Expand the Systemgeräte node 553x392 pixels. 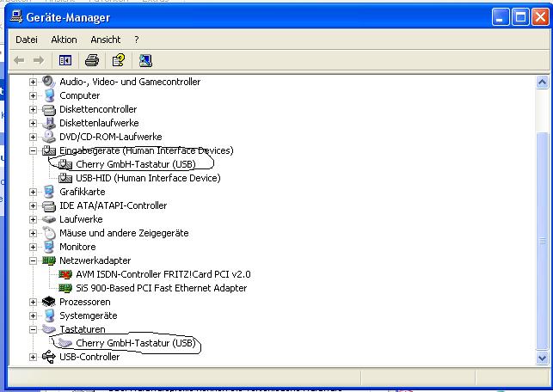tap(33, 315)
